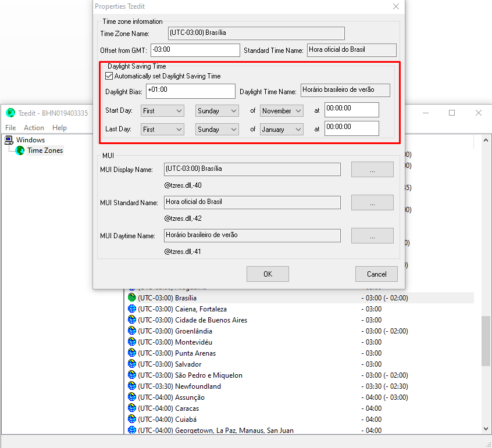Open Last Day month dropdown showing January
The width and height of the screenshot is (492, 448).
coord(282,129)
